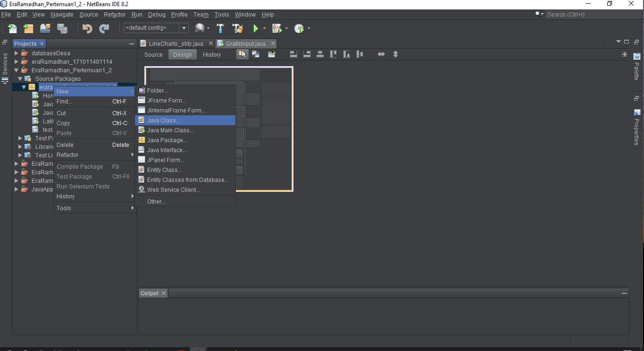The height and width of the screenshot is (351, 644).
Task: Open the Services side panel
Action: [x=5, y=68]
